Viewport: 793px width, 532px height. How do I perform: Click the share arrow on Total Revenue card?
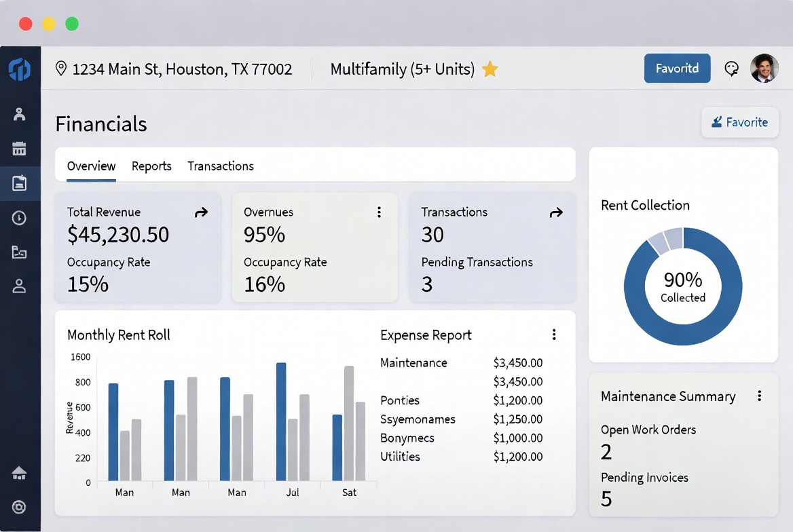201,212
